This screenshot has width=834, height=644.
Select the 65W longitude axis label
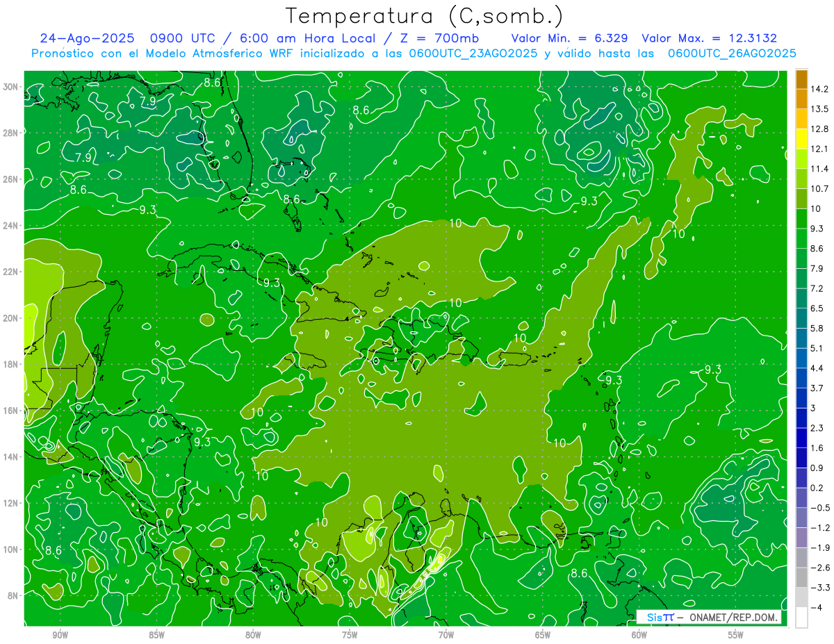tap(543, 635)
